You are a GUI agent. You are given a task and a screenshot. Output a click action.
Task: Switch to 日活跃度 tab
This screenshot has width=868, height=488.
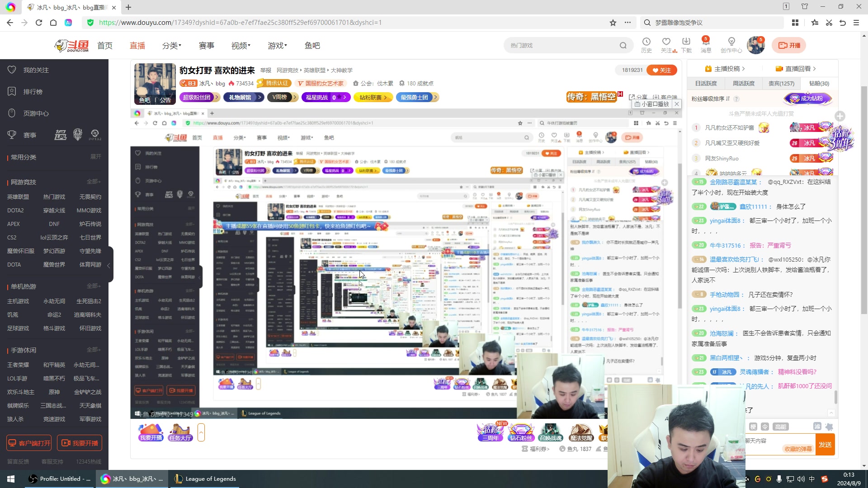pyautogui.click(x=706, y=84)
